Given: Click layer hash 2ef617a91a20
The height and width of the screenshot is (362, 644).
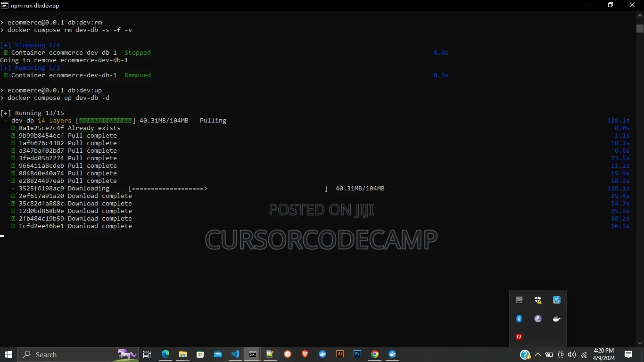Looking at the screenshot, I should (41, 196).
